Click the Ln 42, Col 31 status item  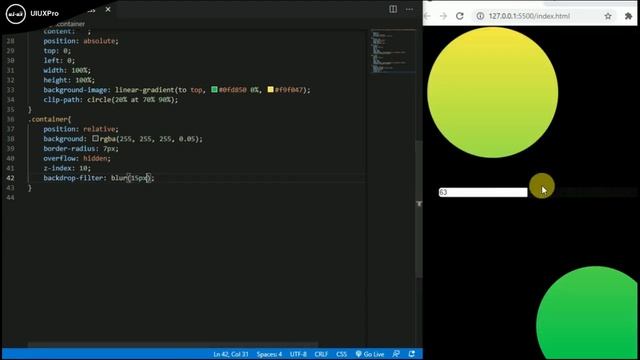coord(231,354)
